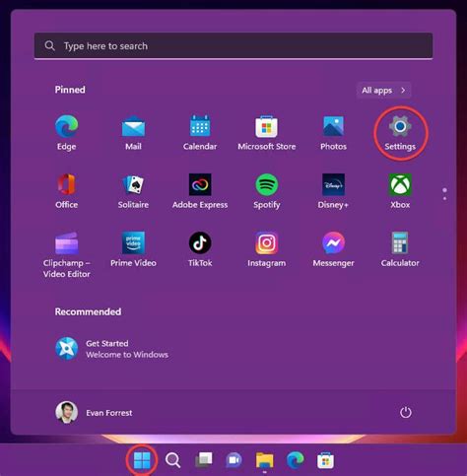Image resolution: width=467 pixels, height=476 pixels.
Task: Go to next page of pinned apps dots
Action: [444, 198]
